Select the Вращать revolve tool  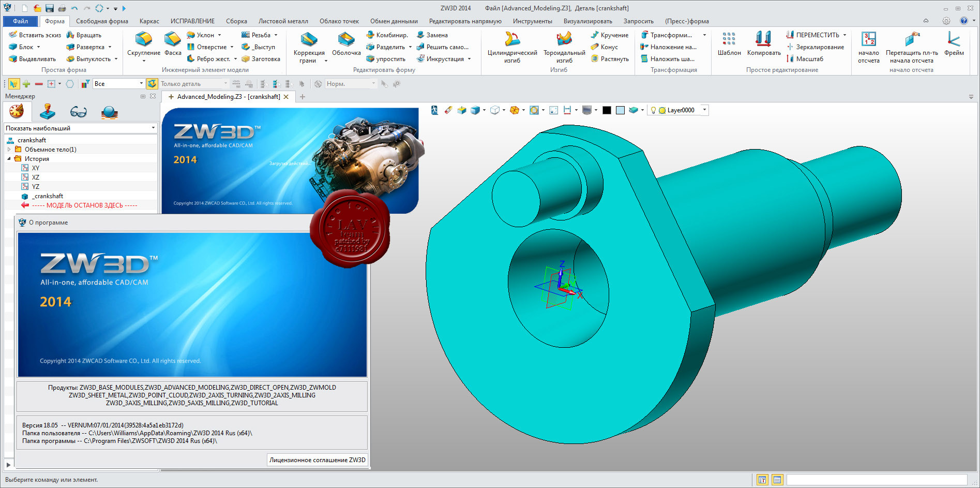tap(84, 35)
